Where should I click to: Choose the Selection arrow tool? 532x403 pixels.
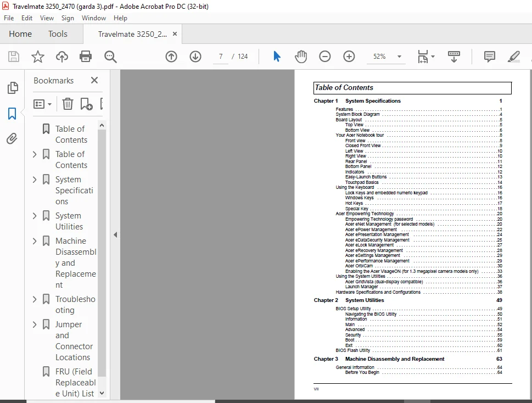tap(277, 57)
